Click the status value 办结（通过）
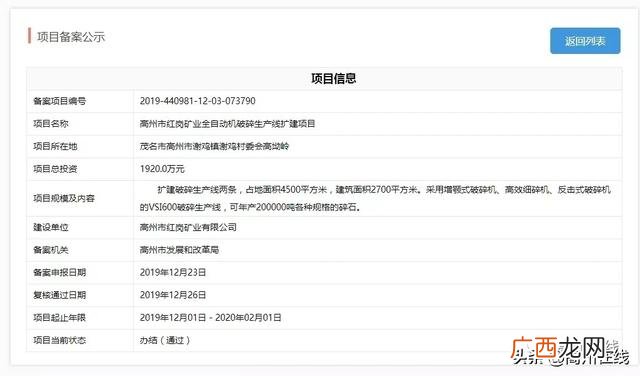 [164, 340]
